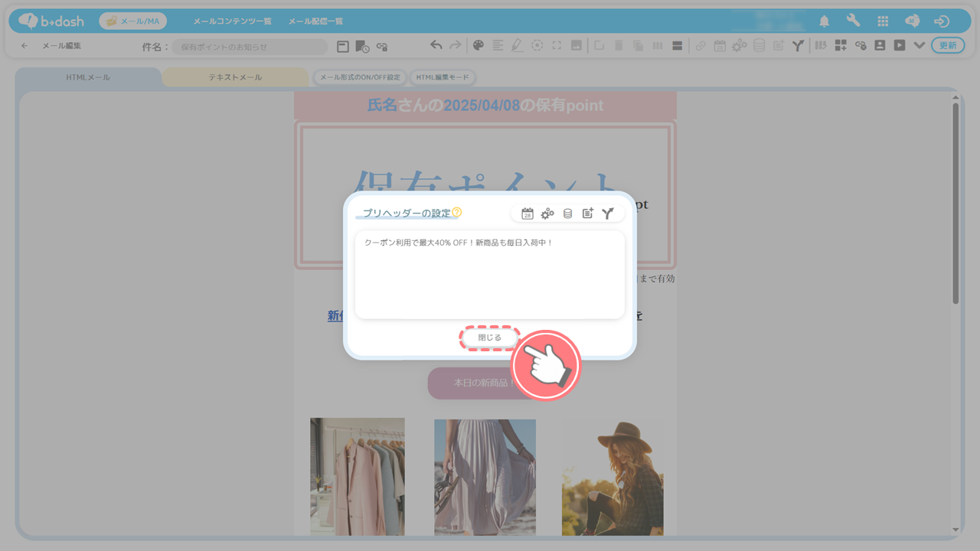Click the overlapping-squares duplicate icon in the toolbar
The height and width of the screenshot is (551, 980).
(638, 46)
